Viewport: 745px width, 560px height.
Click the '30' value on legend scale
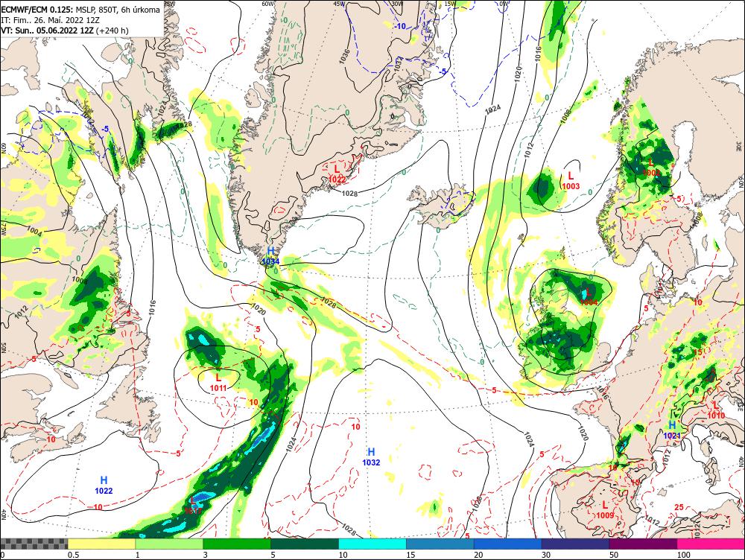(x=546, y=555)
